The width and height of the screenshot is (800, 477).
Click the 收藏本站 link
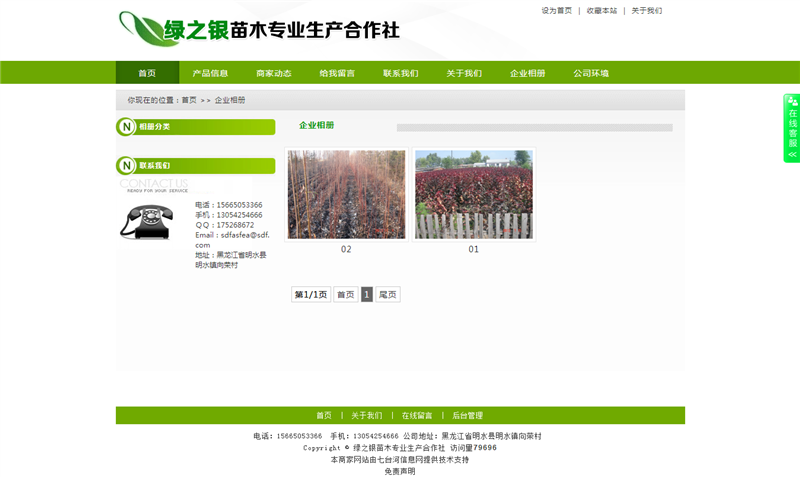(602, 11)
